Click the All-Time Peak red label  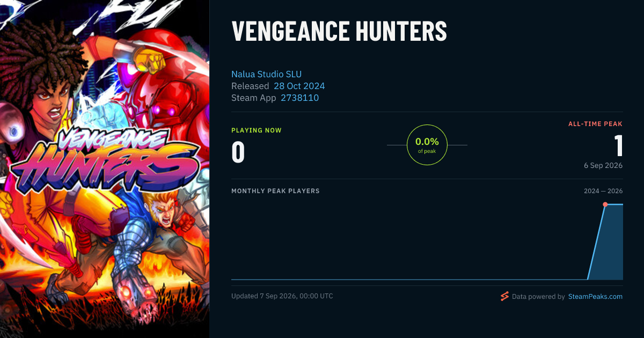point(596,124)
